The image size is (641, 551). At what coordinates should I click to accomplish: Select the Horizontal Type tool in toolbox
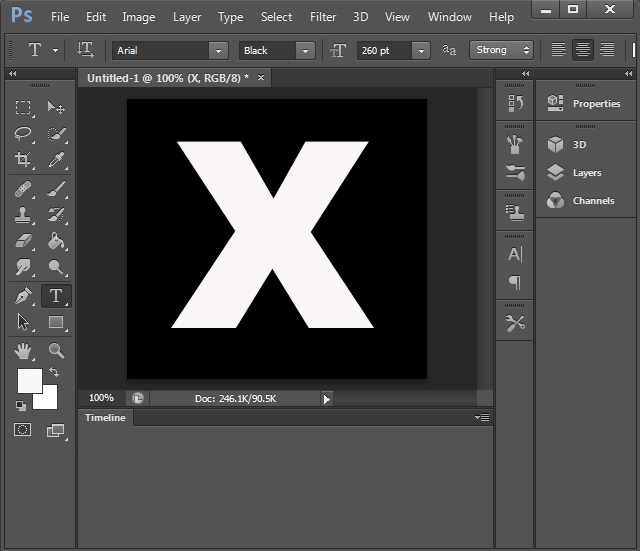56,296
